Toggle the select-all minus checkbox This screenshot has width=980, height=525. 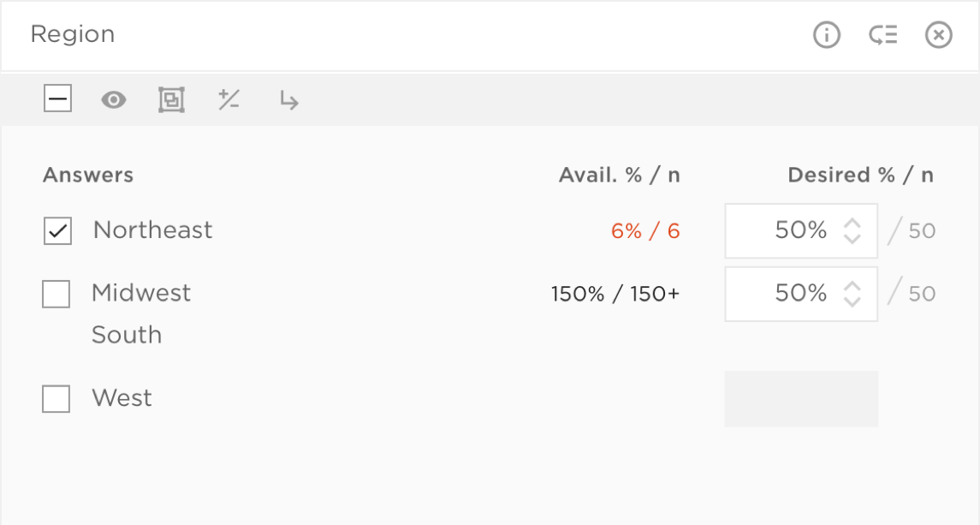coord(57,100)
